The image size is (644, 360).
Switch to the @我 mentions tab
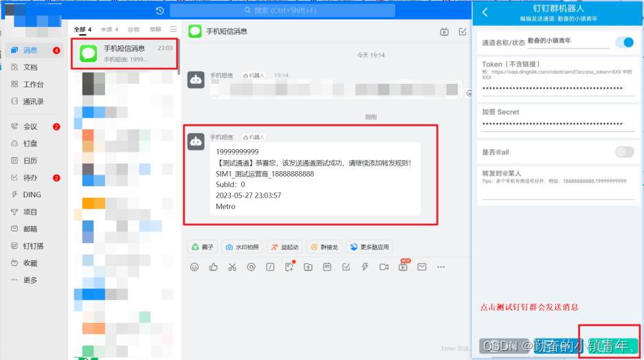point(133,30)
